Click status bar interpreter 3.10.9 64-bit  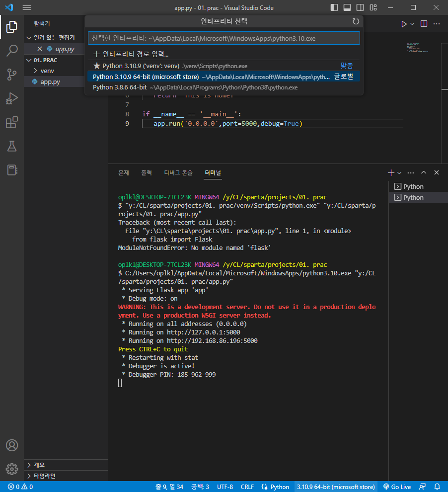tap(336, 487)
